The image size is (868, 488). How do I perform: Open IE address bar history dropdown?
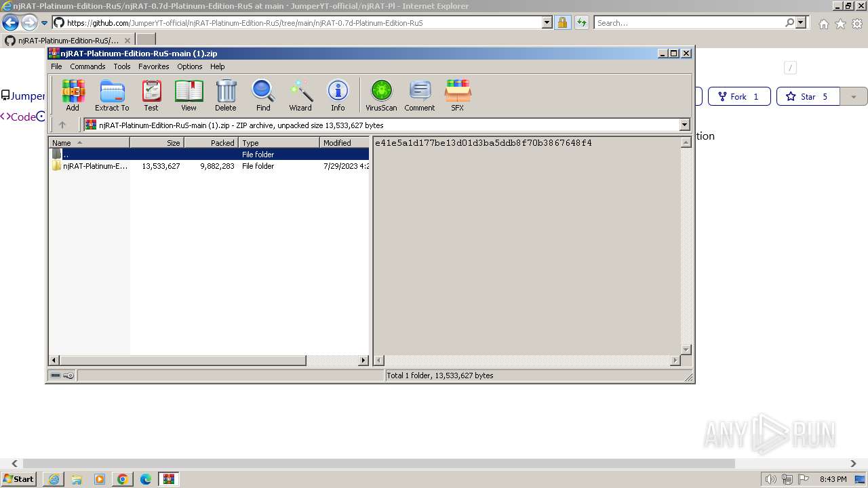(547, 22)
